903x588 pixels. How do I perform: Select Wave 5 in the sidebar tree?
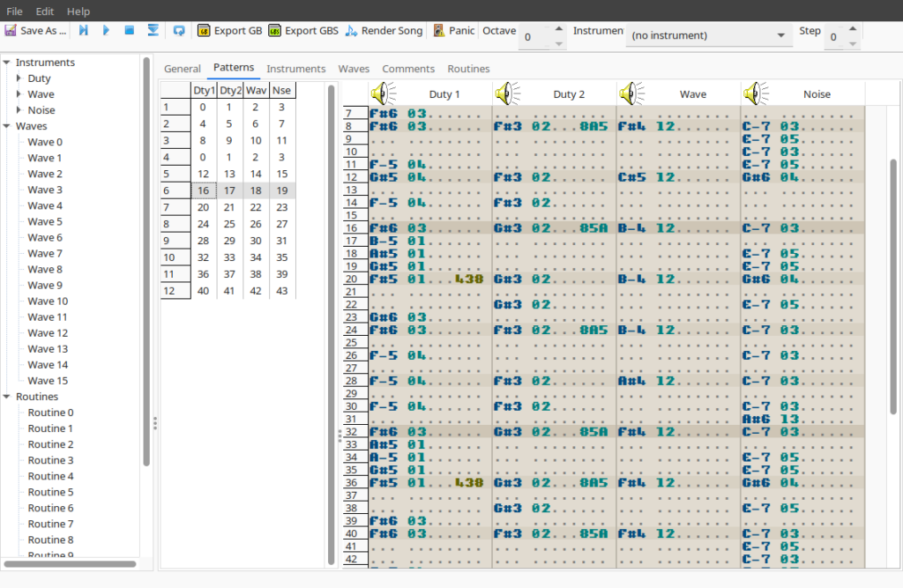pos(45,221)
